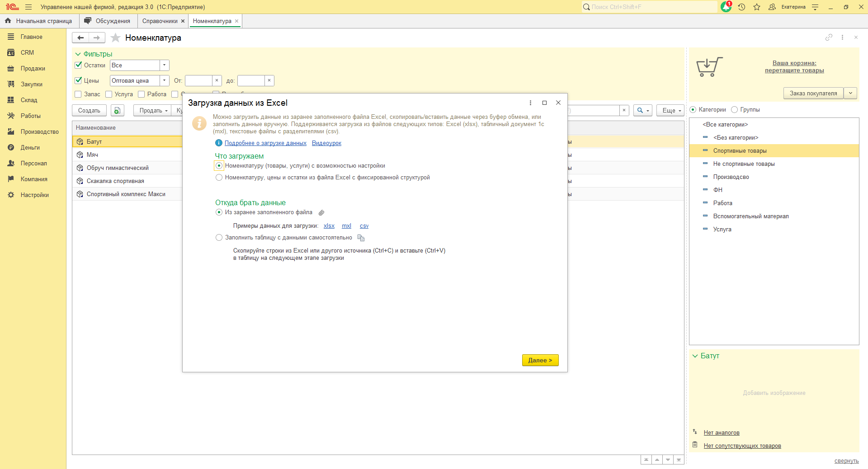Collapse the Фильтры section

click(x=78, y=54)
